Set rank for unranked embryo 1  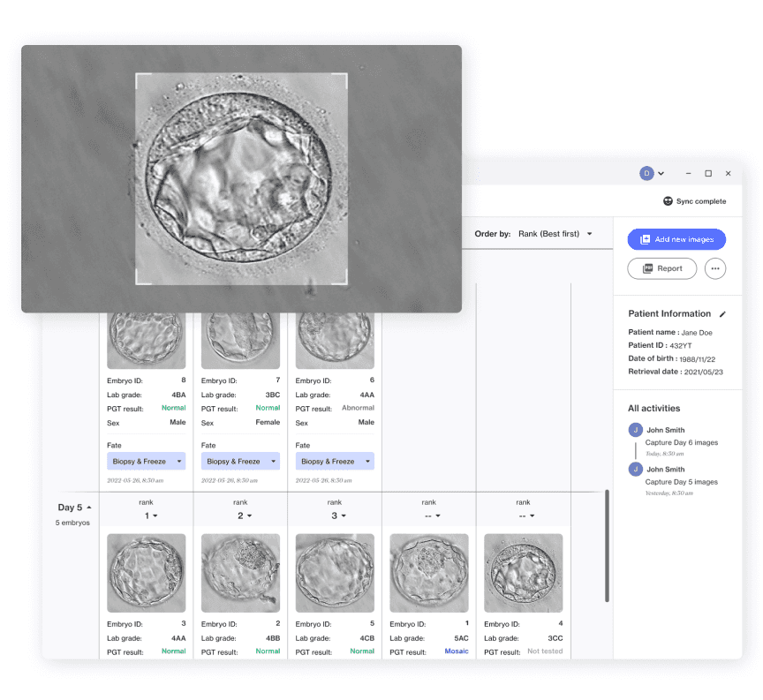pyautogui.click(x=429, y=516)
